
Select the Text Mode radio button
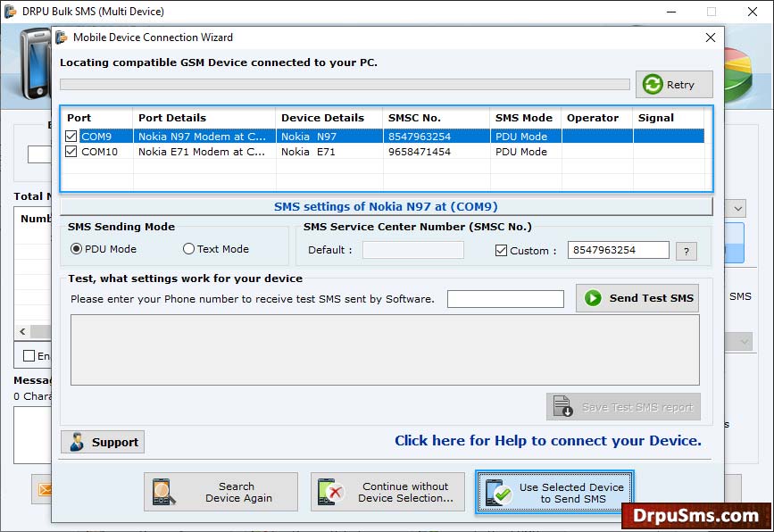click(188, 249)
